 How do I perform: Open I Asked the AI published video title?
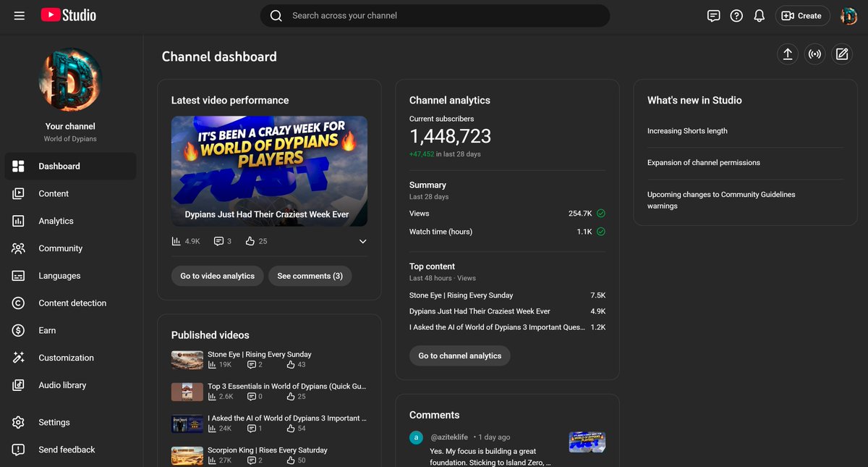[x=287, y=418]
